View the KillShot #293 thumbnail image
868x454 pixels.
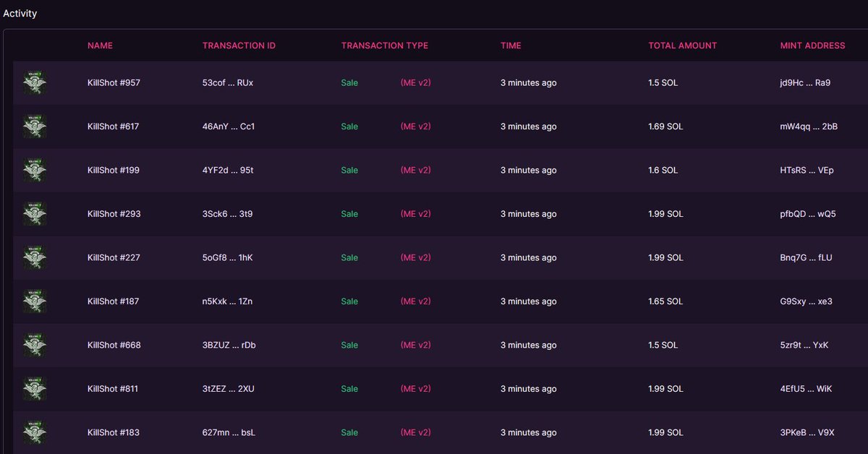click(x=35, y=214)
